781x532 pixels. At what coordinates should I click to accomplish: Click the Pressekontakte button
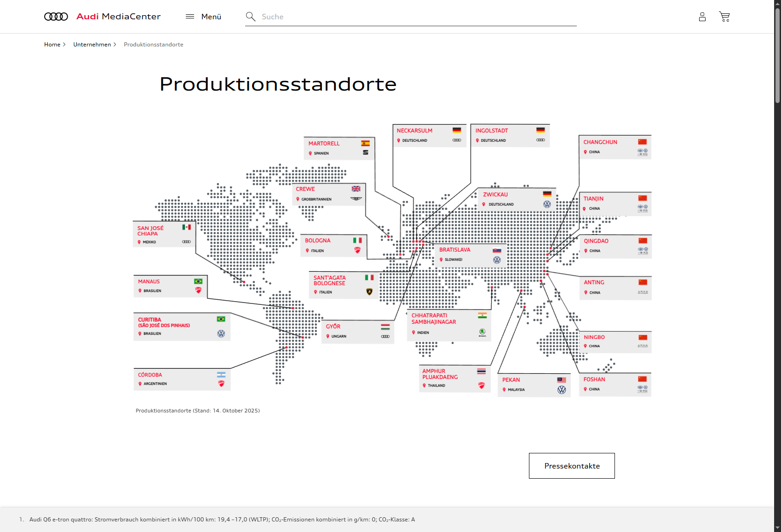coord(572,466)
